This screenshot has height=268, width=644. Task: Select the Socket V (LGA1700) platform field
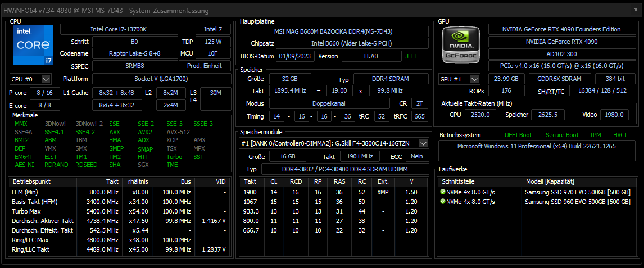pos(161,79)
